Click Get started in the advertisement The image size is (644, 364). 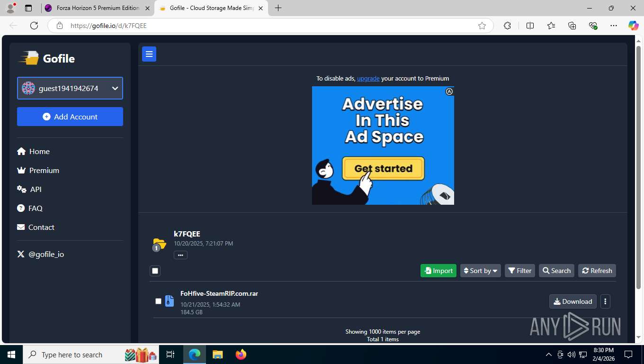pyautogui.click(x=383, y=168)
